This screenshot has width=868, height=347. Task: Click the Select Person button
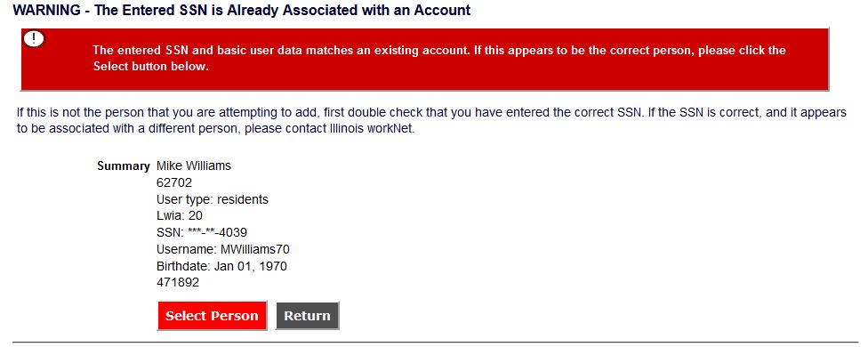pos(212,316)
